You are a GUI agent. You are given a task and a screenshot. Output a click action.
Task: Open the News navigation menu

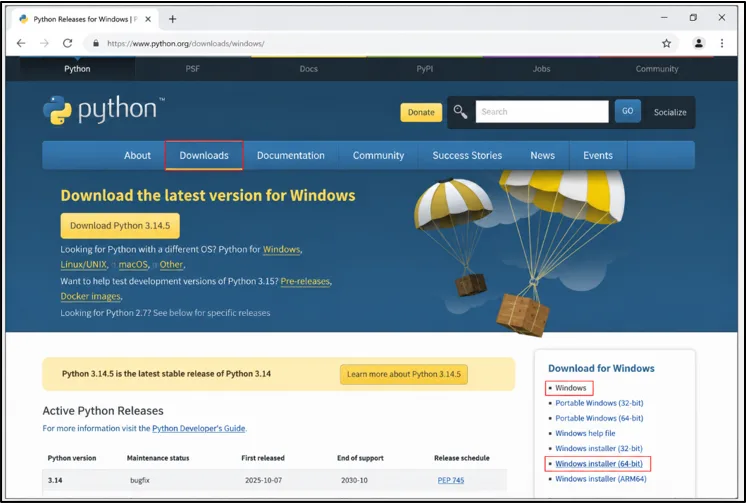coord(542,156)
